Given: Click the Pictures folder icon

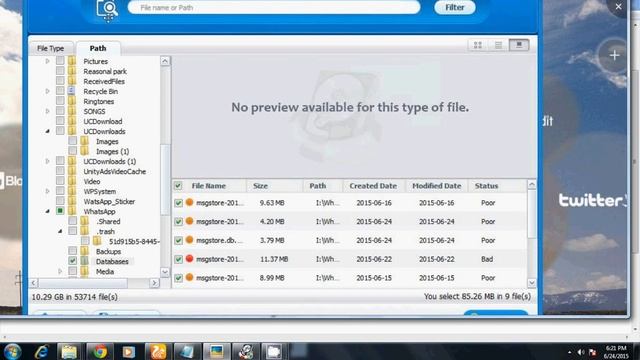Looking at the screenshot, I should [72, 61].
